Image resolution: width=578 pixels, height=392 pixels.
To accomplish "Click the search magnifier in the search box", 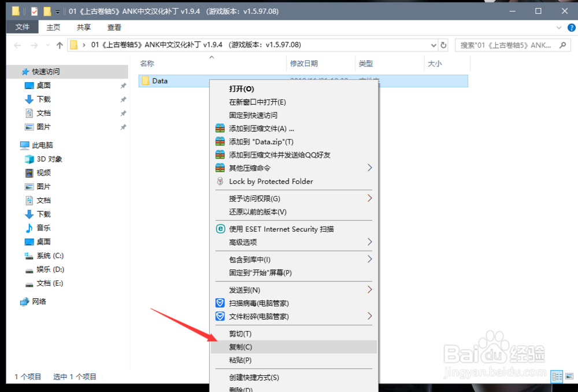I will click(x=561, y=45).
